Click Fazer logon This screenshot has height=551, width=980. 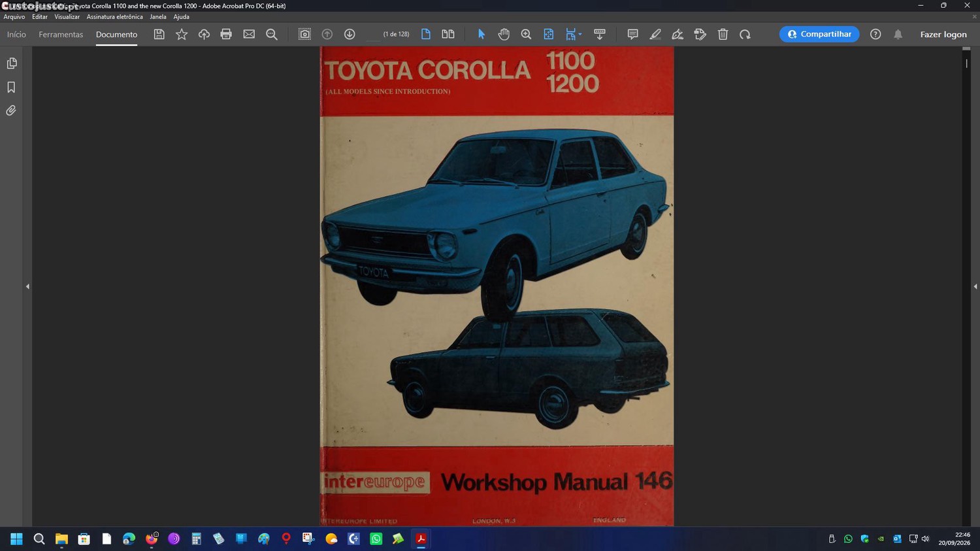(943, 34)
